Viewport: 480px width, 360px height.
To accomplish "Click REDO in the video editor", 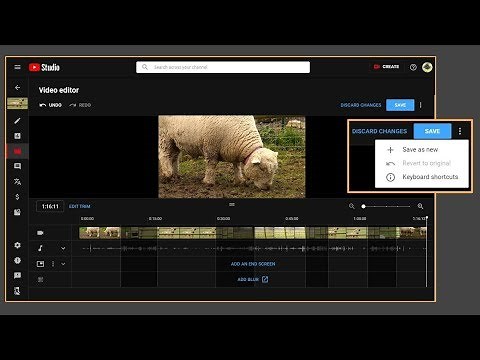I will [x=80, y=105].
